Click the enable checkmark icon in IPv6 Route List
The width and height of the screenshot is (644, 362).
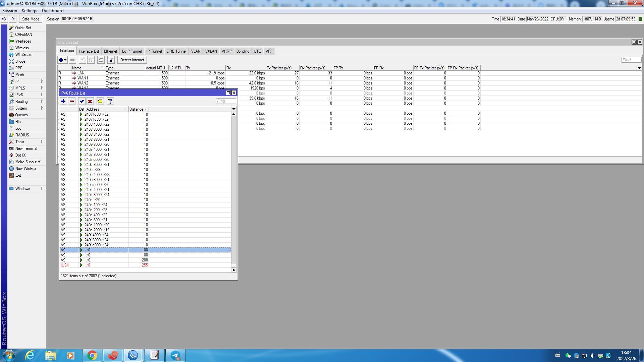coord(82,101)
